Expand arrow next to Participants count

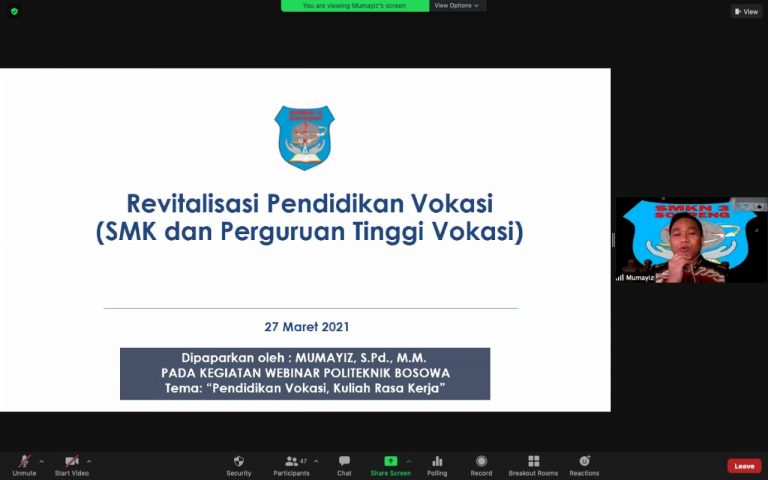coord(316,461)
